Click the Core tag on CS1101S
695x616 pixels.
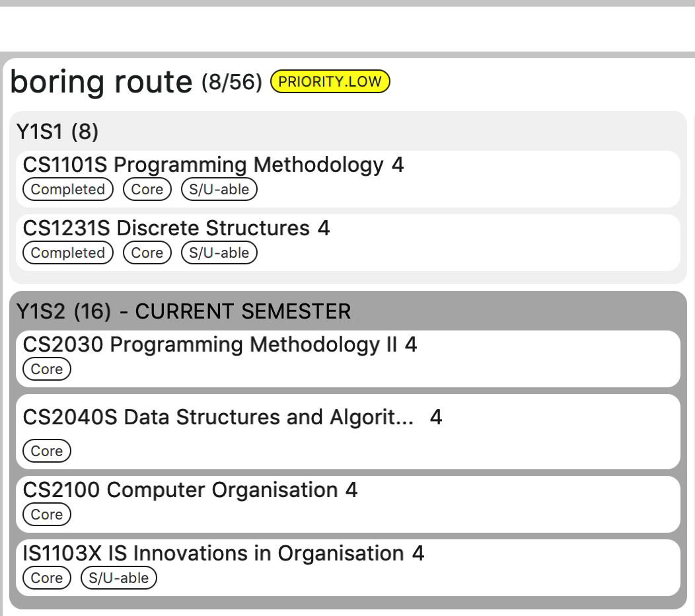click(147, 190)
